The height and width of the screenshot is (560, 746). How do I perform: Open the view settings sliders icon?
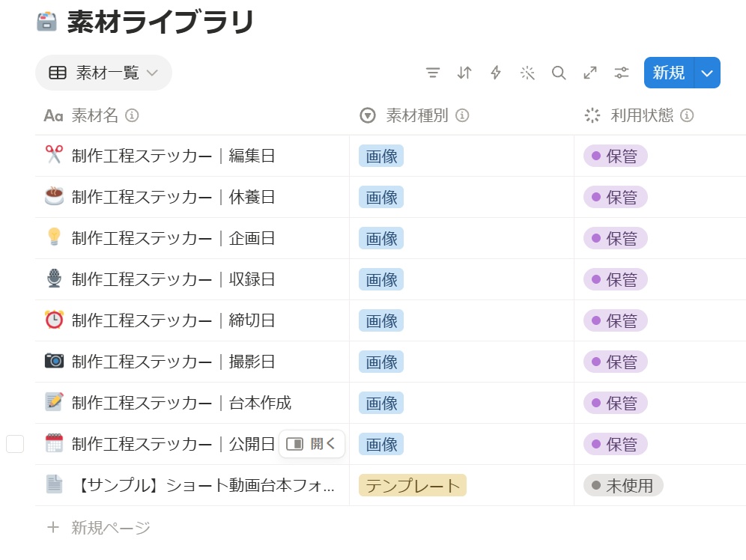(622, 73)
